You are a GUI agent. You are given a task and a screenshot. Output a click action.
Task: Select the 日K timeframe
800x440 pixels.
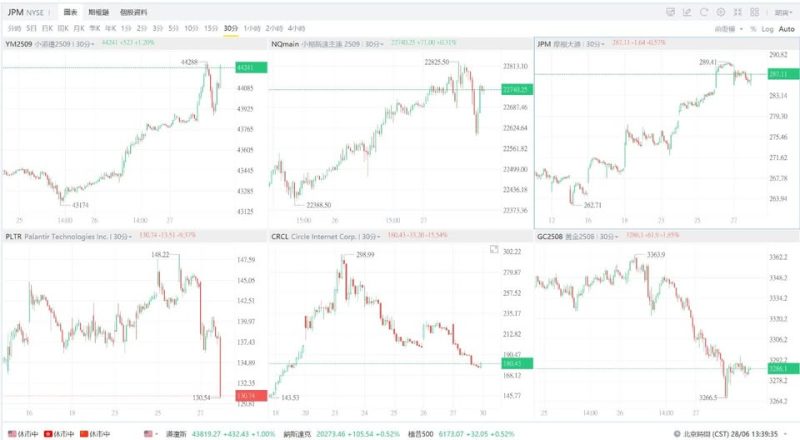(46, 28)
